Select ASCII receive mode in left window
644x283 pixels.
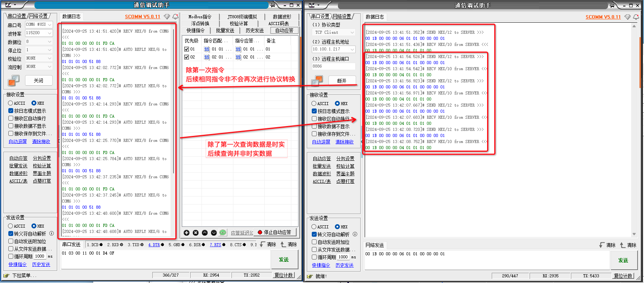(x=11, y=103)
